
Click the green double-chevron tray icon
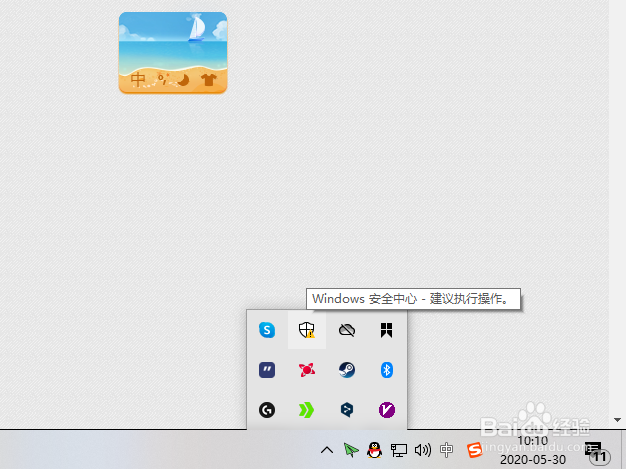tap(307, 410)
